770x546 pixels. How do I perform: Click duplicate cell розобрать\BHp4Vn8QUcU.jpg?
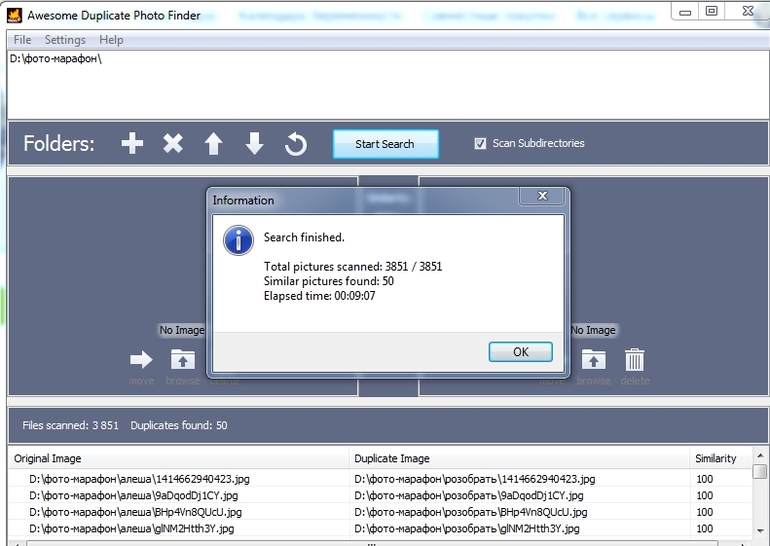pos(470,512)
